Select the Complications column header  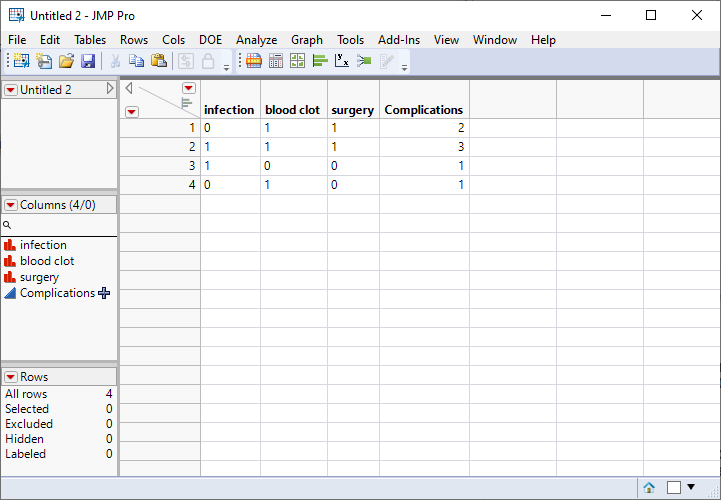pos(424,99)
